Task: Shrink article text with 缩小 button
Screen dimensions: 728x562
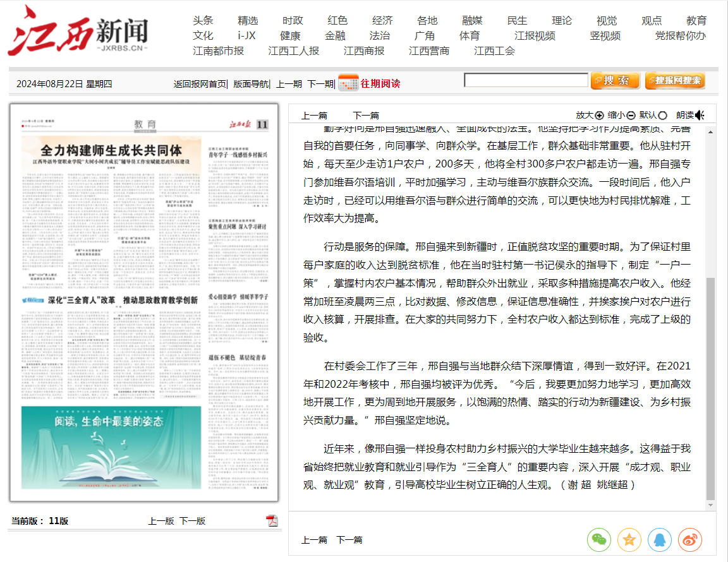Action: (x=621, y=115)
